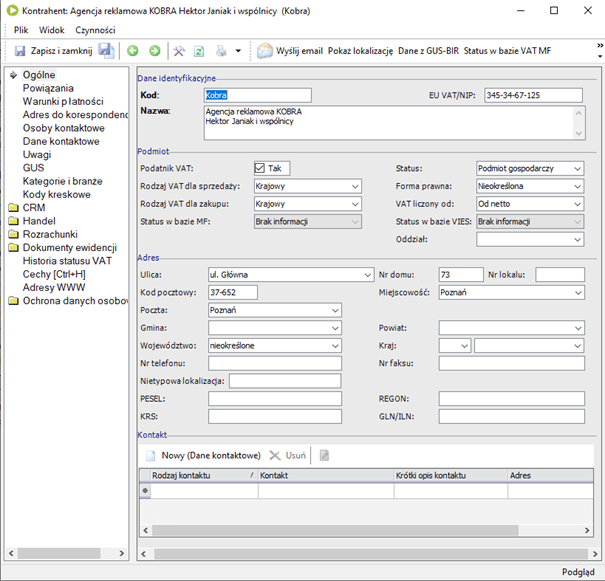
Task: Click Nowy (Dane kontaktowe) button
Action: point(203,455)
